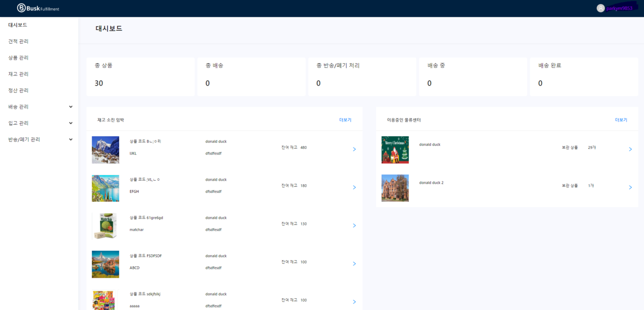The width and height of the screenshot is (644, 310).
Task: Click the Busk Fulfillment logo
Action: tap(38, 8)
